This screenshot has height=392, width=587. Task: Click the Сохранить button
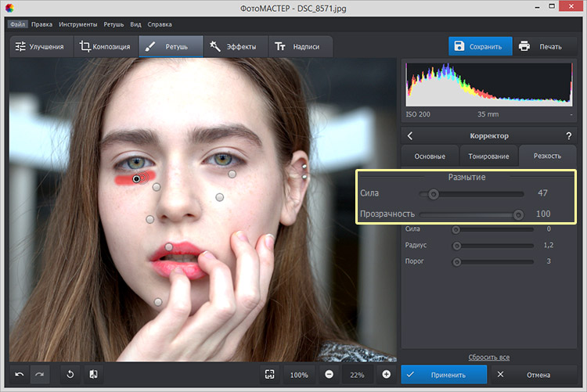tap(480, 46)
